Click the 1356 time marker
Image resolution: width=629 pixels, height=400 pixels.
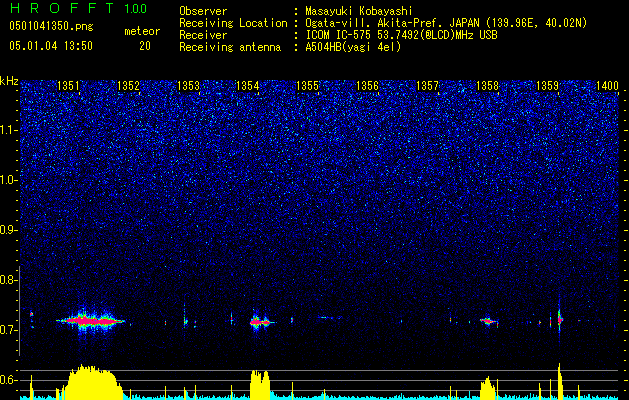(368, 86)
